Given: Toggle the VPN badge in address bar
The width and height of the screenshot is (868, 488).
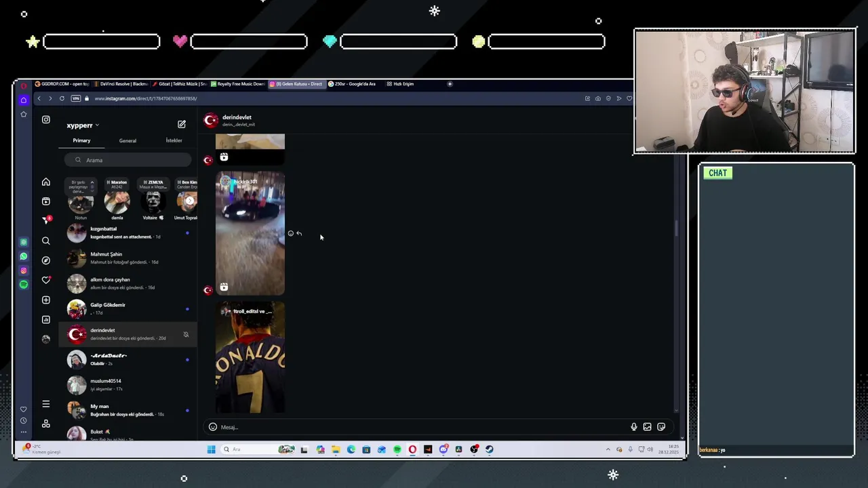Looking at the screenshot, I should tap(76, 98).
